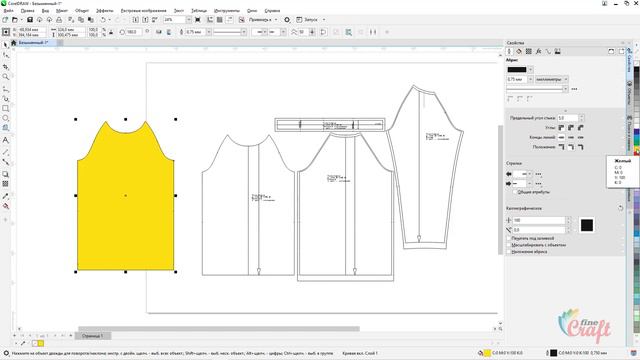Screen dimensions: 640x360
Task: Open the zoom level dropdown
Action: click(x=189, y=20)
